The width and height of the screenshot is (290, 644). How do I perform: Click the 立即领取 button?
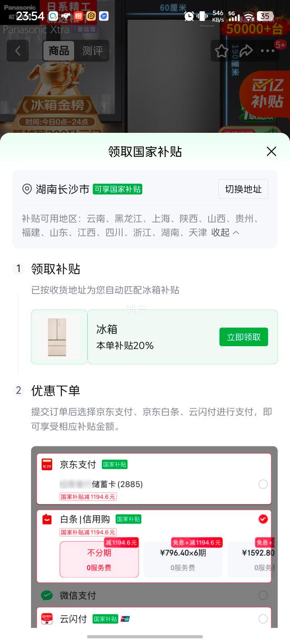click(x=244, y=337)
